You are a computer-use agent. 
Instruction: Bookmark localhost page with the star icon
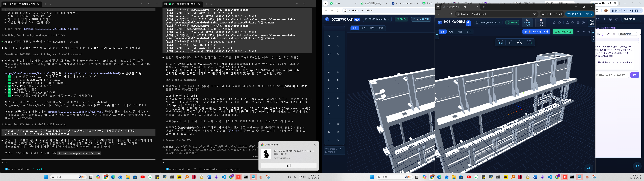tap(534, 14)
